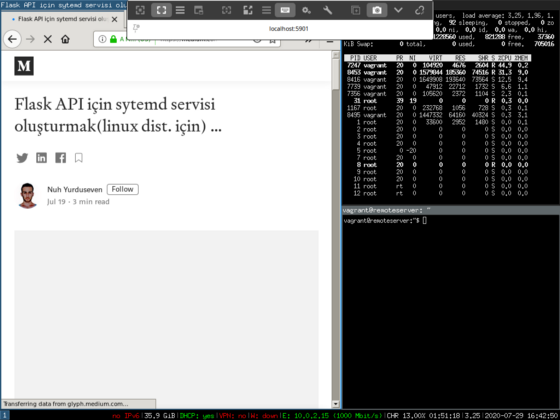Share the article on LinkedIn
This screenshot has width=560, height=420.
pyautogui.click(x=41, y=158)
